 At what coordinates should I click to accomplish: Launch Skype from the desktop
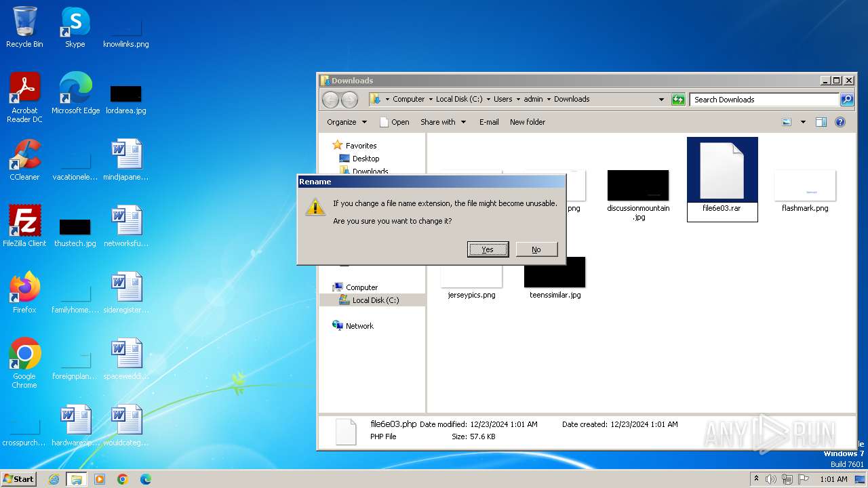[75, 28]
